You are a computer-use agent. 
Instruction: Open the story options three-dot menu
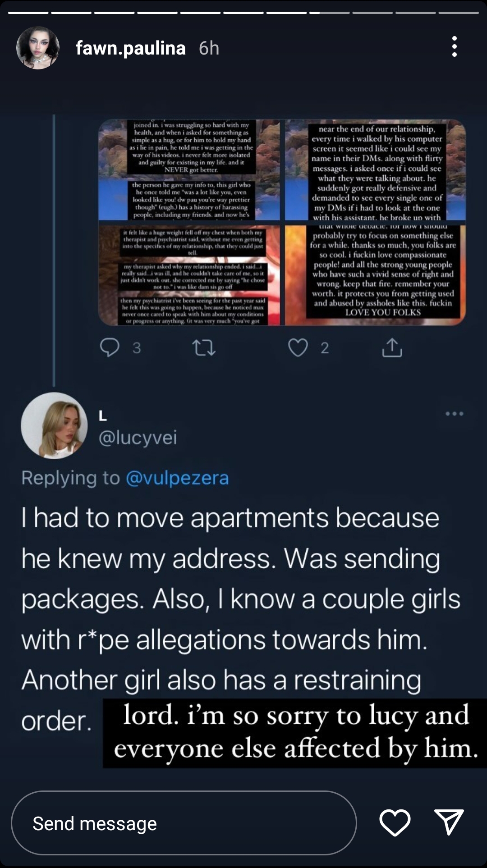[x=454, y=47]
